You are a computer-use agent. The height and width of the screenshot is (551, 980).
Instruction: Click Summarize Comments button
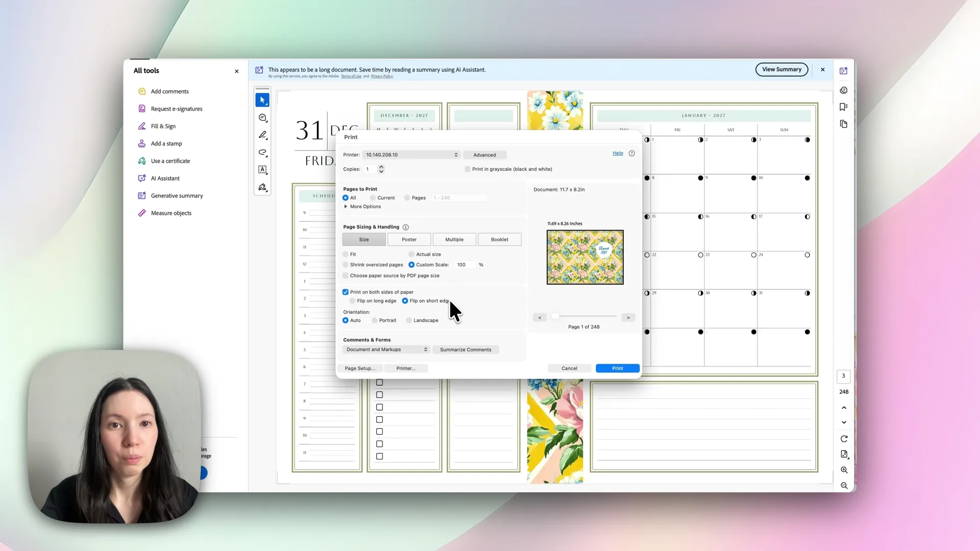pos(465,349)
